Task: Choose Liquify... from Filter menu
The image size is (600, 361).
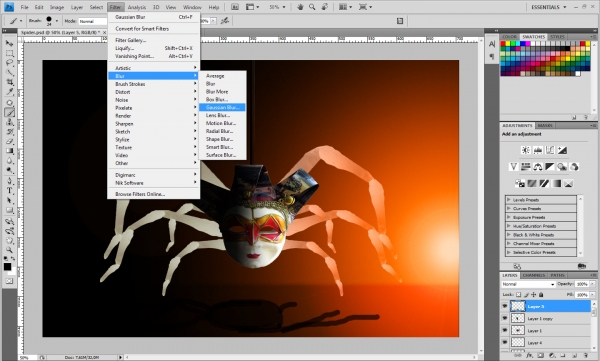Action: click(x=153, y=48)
